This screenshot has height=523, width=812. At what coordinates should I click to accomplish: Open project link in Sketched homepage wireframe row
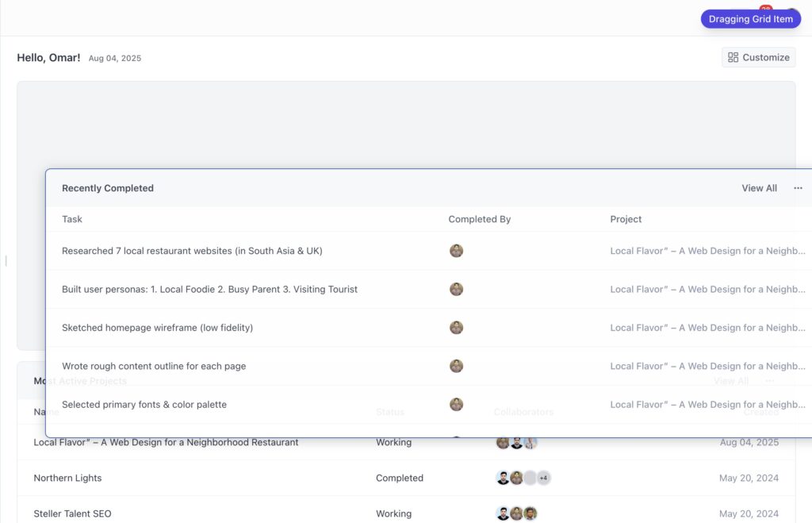pos(707,328)
